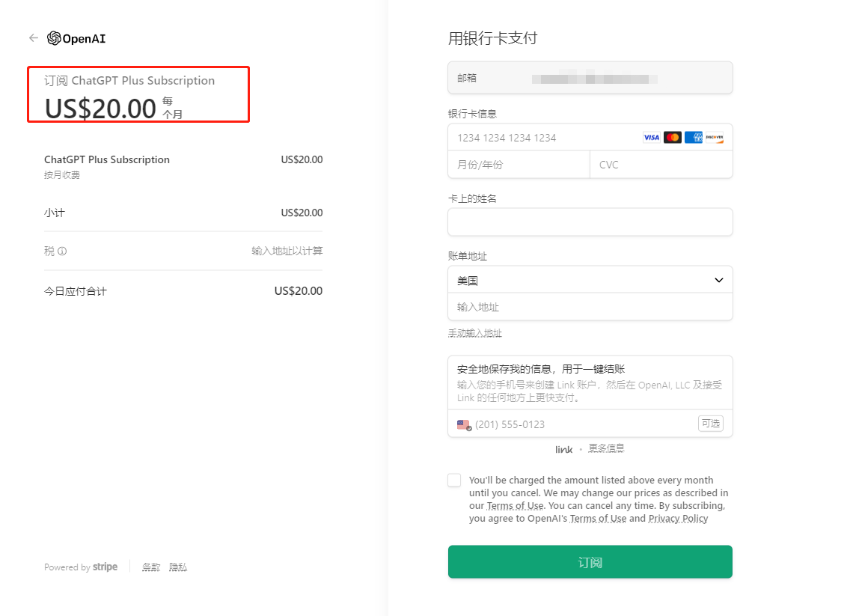Focus the CVC field

click(x=661, y=165)
